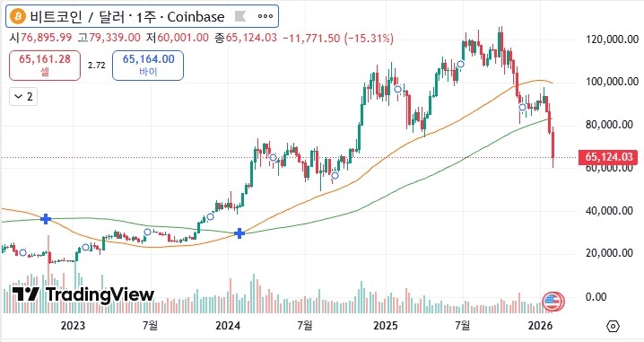644x342 pixels.
Task: Open the three-dot more options menu
Action: click(265, 16)
